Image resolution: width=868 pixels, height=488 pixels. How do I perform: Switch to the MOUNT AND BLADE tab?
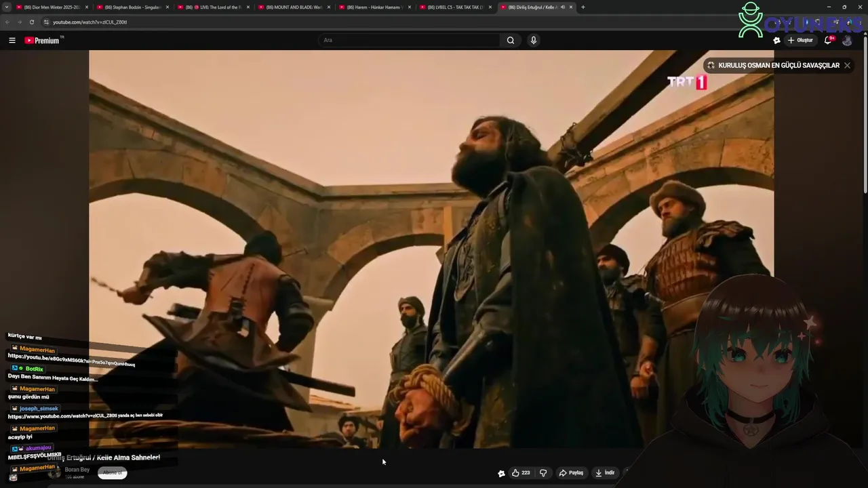coord(294,7)
